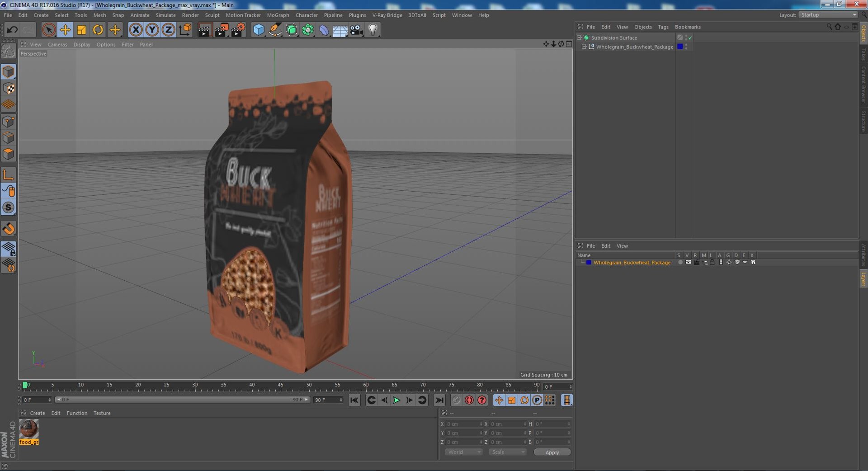Click the Apply button
868x471 pixels.
[x=552, y=452]
